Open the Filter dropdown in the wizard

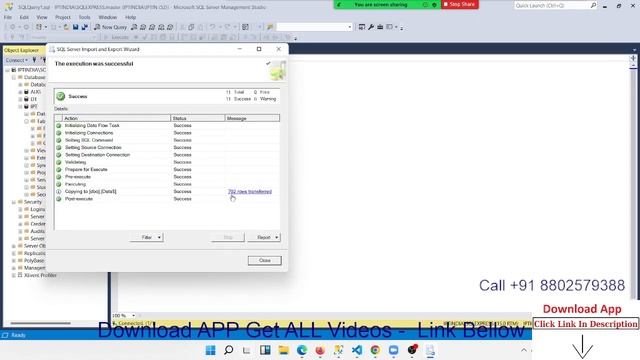pos(147,238)
